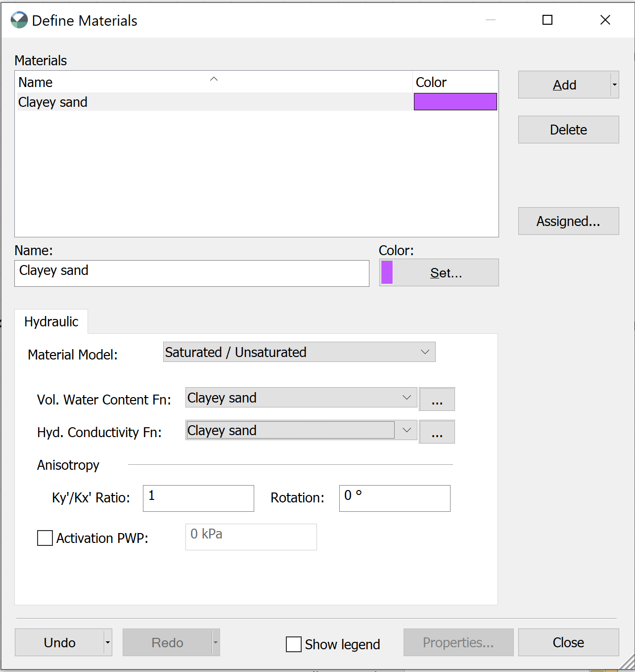The height and width of the screenshot is (672, 635).
Task: Select the Clayey sand row in list
Action: tap(213, 102)
